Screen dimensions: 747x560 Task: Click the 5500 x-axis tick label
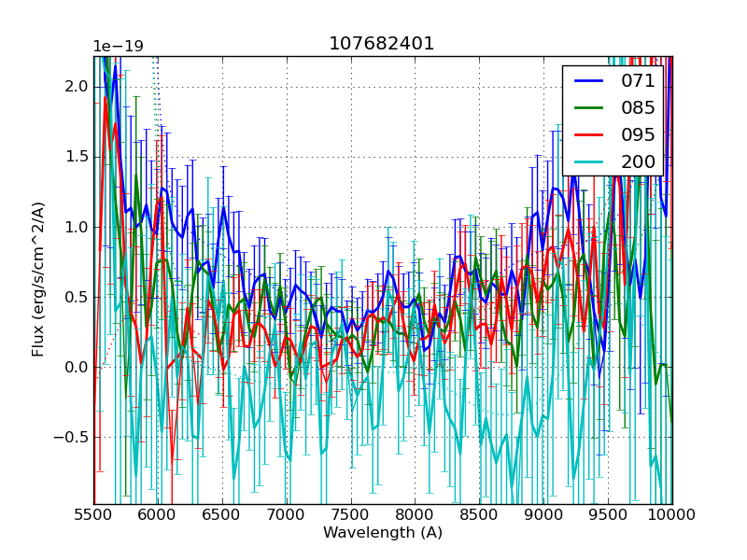point(93,515)
